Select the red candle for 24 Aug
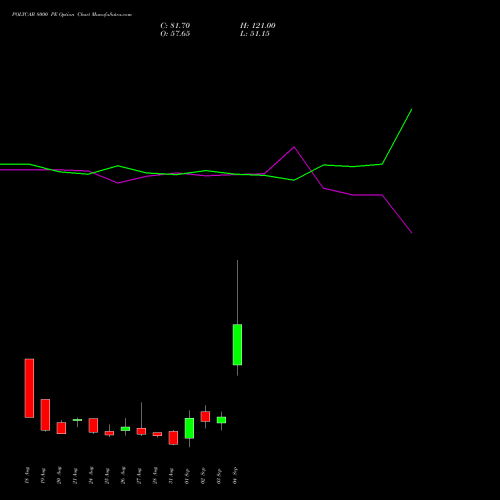 coord(93,425)
